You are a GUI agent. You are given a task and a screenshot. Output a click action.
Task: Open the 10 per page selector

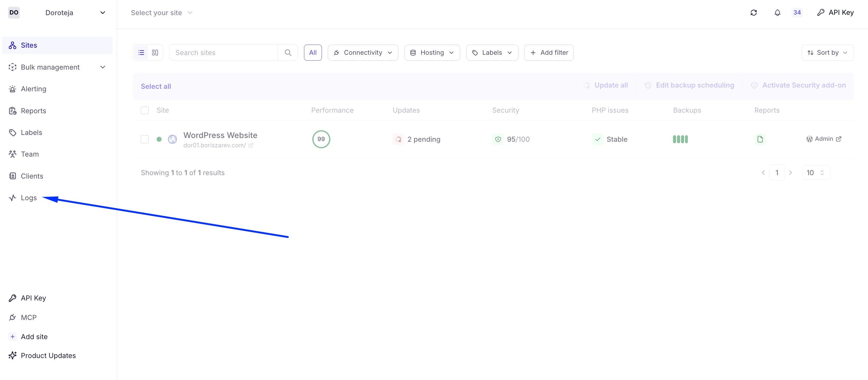816,173
